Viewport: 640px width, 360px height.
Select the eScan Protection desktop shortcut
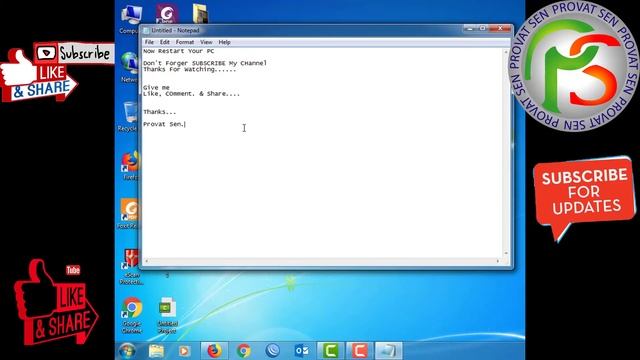click(x=131, y=267)
